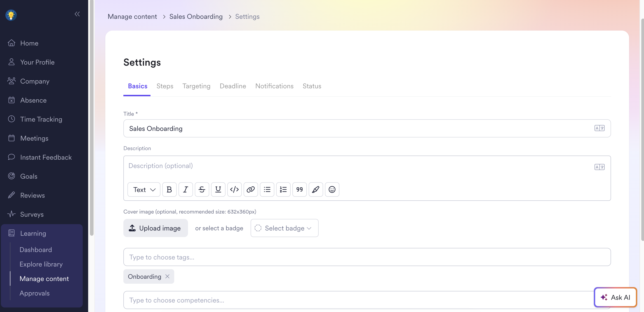Collapse the sidebar with double chevron
Screen dimensions: 644x312
point(77,14)
